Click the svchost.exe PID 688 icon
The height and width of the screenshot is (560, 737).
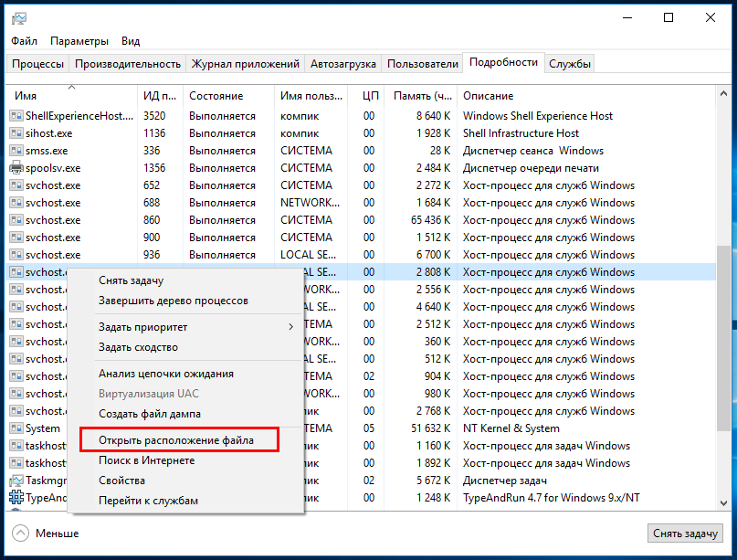[16, 203]
